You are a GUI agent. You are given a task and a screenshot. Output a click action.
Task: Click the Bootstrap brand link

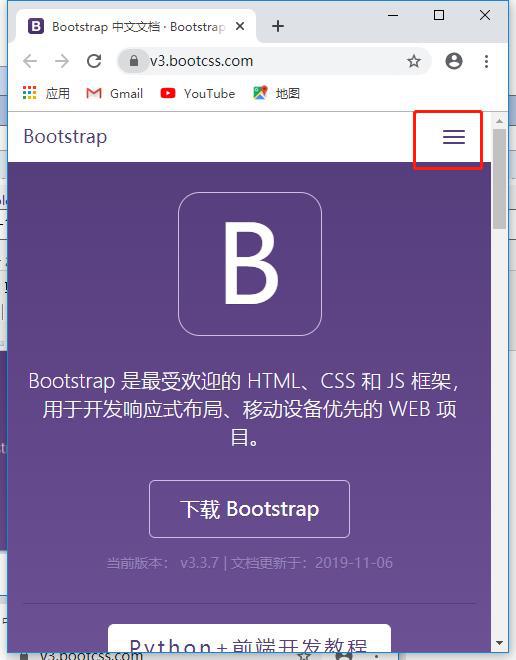point(65,137)
